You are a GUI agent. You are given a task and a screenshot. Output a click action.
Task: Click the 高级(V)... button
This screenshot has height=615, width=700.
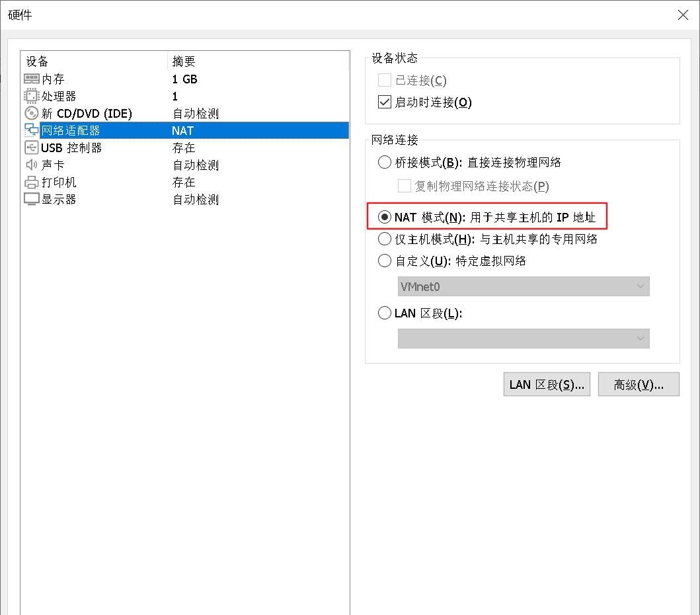(638, 384)
